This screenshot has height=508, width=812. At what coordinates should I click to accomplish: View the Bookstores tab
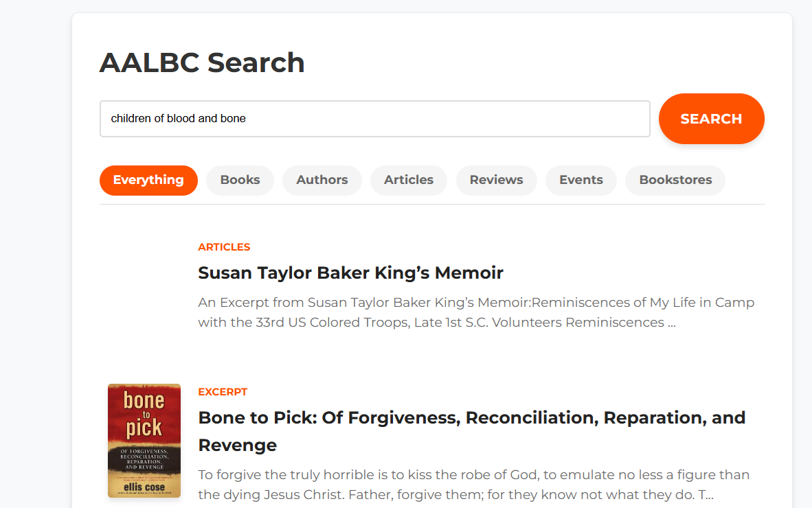click(x=675, y=180)
